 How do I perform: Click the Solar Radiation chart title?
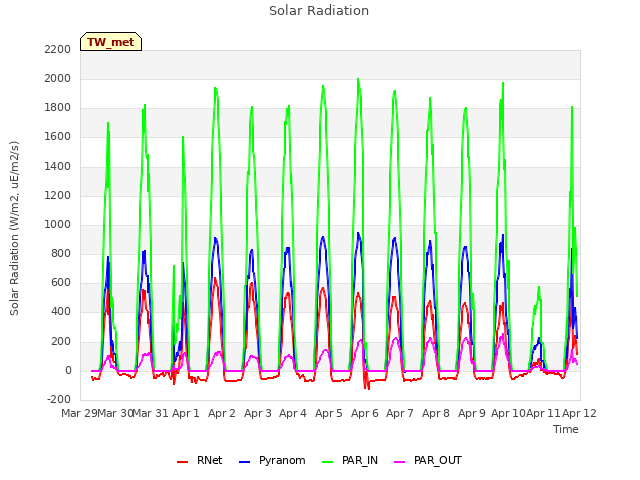tap(319, 11)
